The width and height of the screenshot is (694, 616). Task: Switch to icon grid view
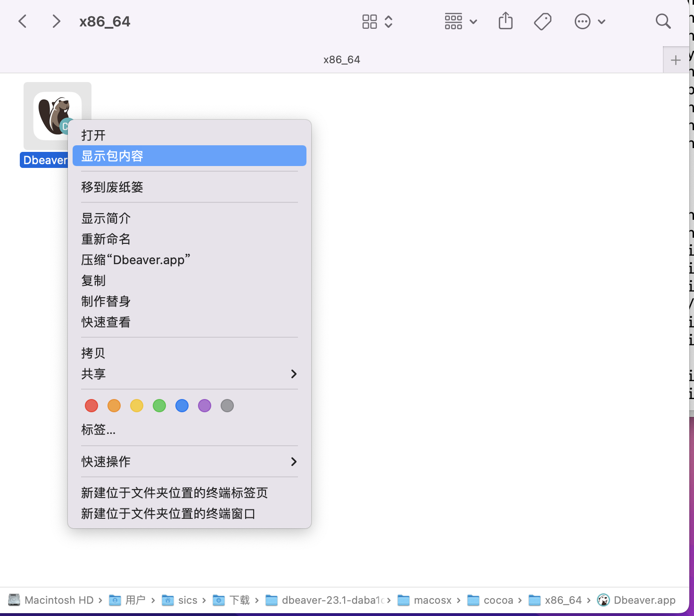(x=370, y=21)
